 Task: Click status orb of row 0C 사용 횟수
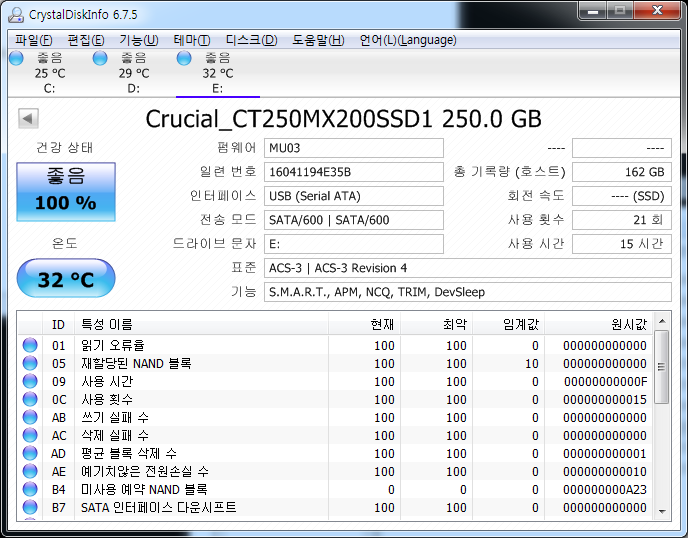[30, 399]
